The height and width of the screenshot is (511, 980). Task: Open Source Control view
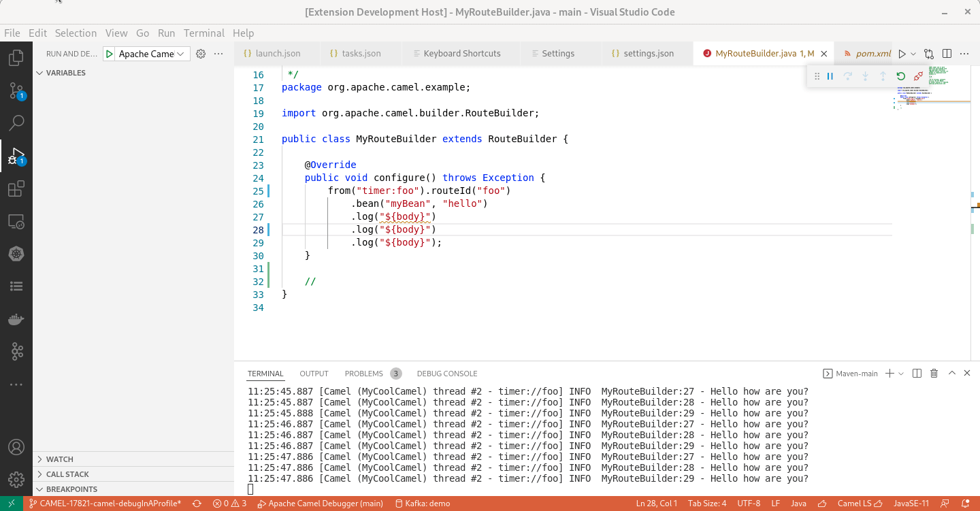pyautogui.click(x=16, y=90)
